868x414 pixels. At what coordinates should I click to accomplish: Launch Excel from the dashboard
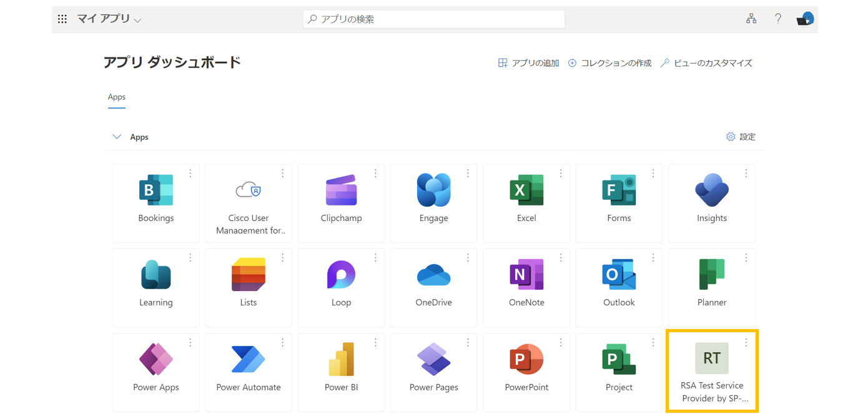tap(526, 203)
